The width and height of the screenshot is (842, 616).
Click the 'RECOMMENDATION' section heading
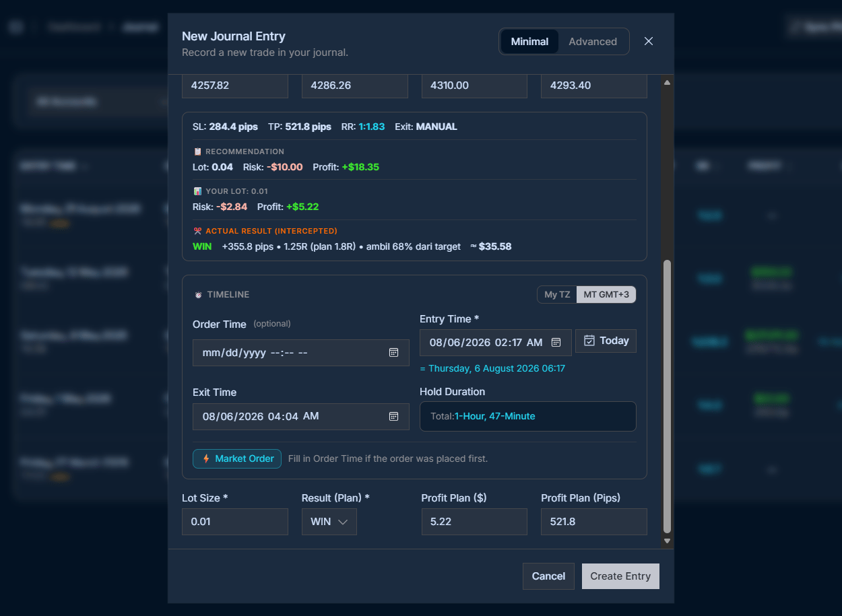pyautogui.click(x=245, y=151)
